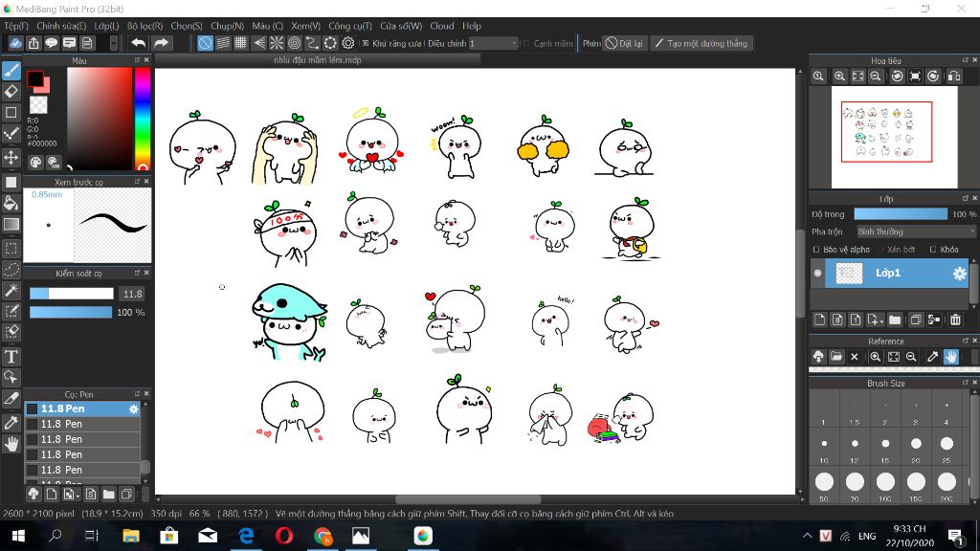
Task: Select the Gradient tool
Action: pos(11,224)
